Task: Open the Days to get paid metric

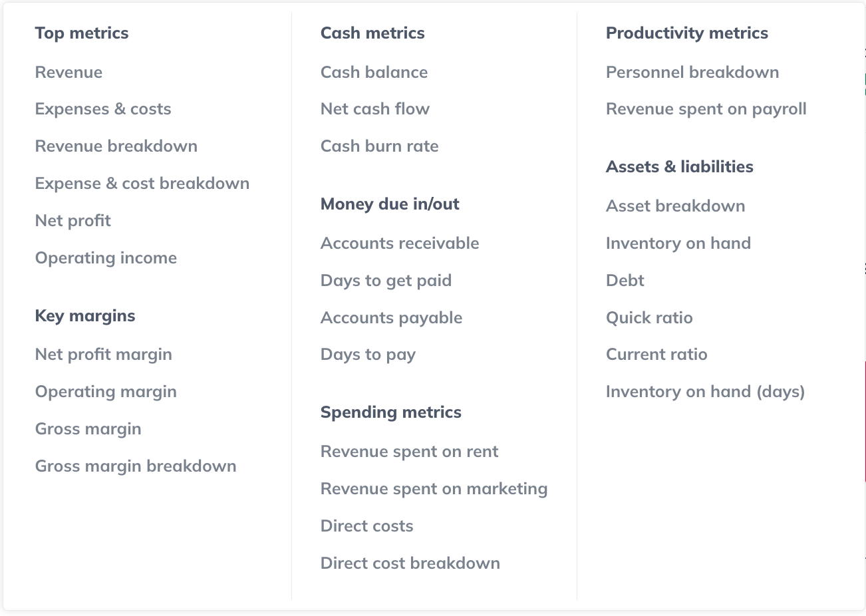Action: tap(386, 281)
